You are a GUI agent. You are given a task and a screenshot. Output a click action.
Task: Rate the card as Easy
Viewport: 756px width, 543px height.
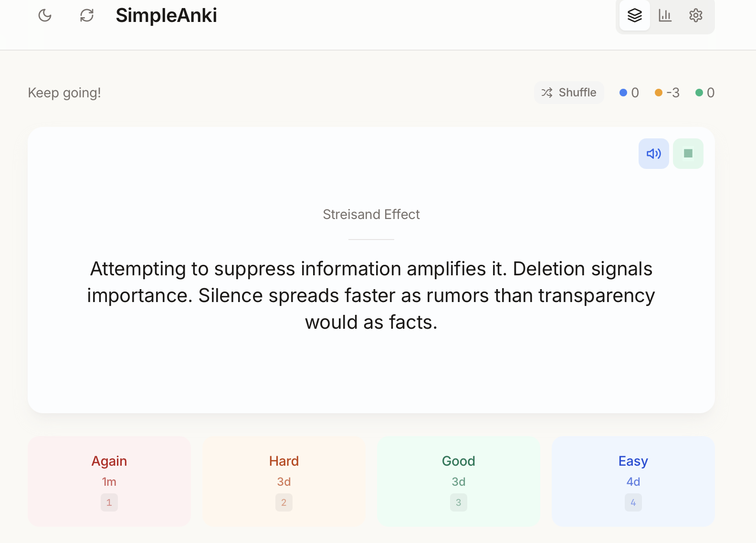(x=633, y=481)
